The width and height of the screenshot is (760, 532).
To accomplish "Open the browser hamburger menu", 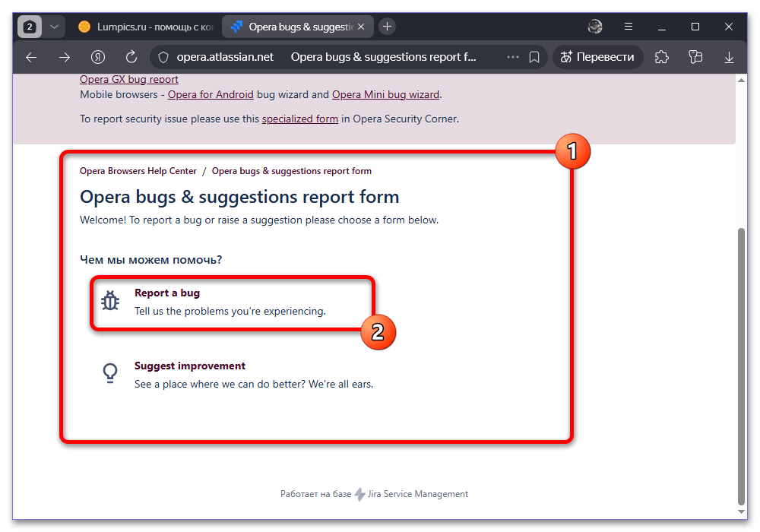I will [x=629, y=27].
